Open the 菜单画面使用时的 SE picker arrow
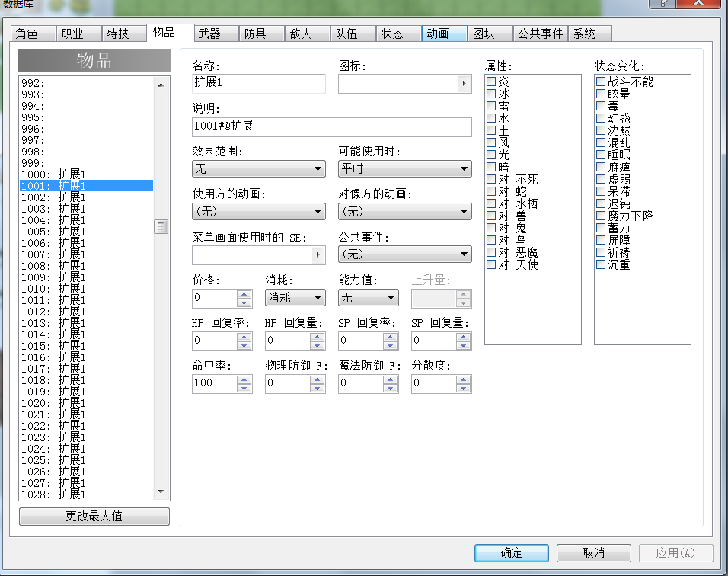The width and height of the screenshot is (728, 576). 318,254
